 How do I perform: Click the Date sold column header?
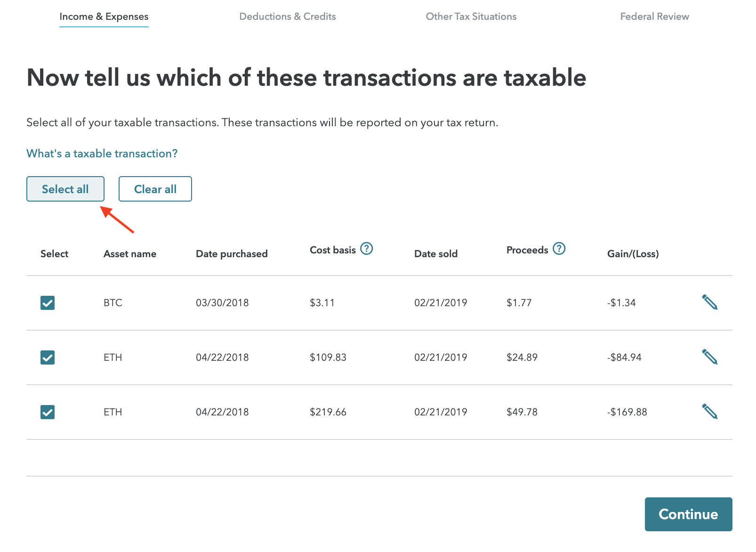tap(436, 254)
